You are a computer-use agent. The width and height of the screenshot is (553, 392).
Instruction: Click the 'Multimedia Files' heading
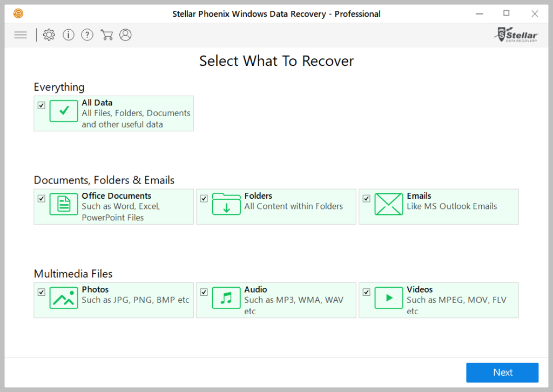(x=73, y=274)
